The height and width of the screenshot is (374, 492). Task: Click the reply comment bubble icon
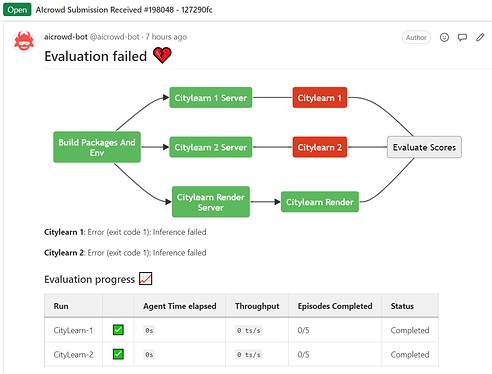click(462, 37)
